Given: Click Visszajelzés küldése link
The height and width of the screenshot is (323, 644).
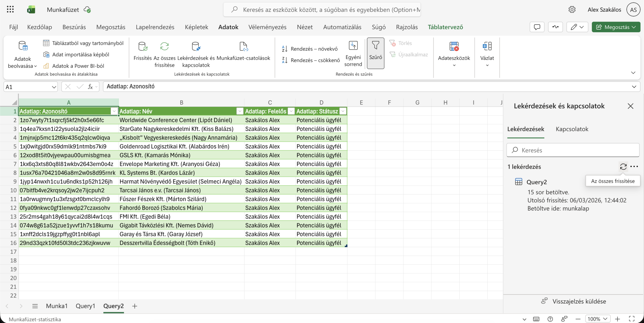Looking at the screenshot, I should (579, 301).
